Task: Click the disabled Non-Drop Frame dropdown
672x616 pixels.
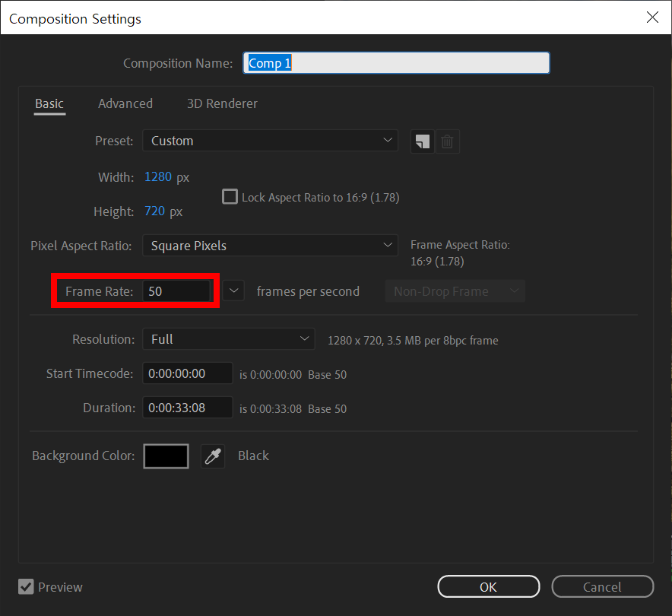Action: pyautogui.click(x=455, y=291)
